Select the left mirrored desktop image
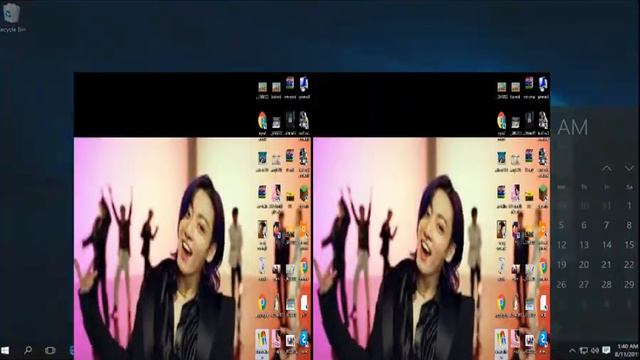640x360 pixels. [x=193, y=216]
